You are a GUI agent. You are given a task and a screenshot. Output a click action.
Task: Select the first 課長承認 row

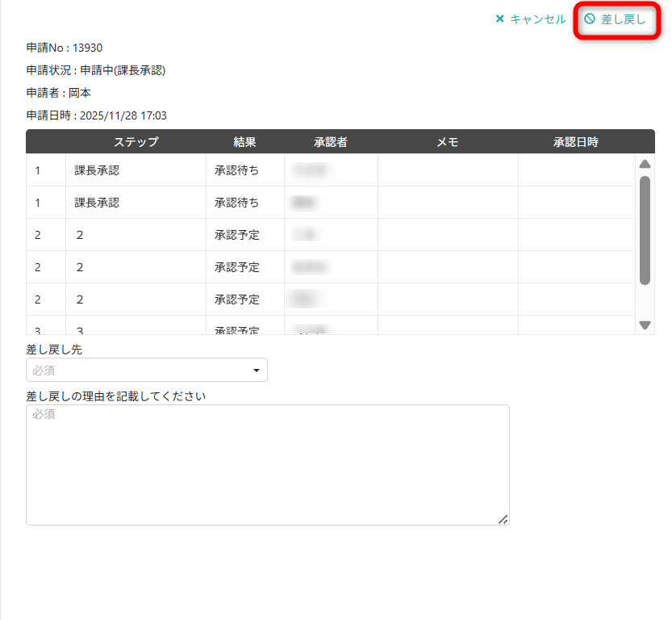[x=331, y=170]
